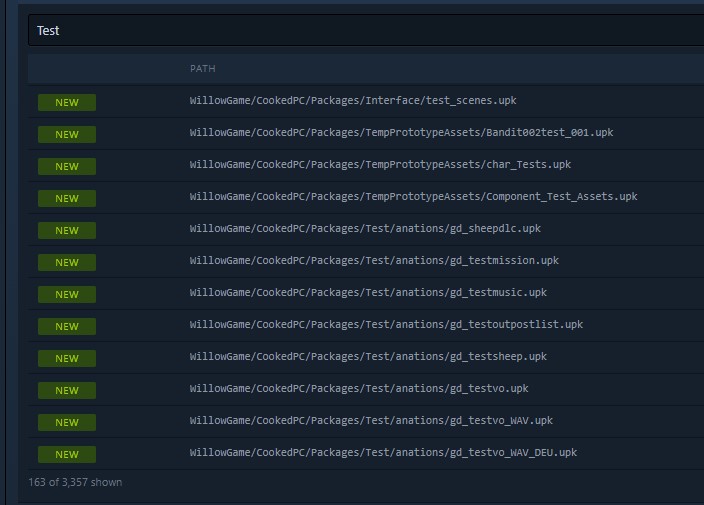Select the gd_sheepdlc.upk file path
Screen dimensions: 704x505
click(x=365, y=228)
